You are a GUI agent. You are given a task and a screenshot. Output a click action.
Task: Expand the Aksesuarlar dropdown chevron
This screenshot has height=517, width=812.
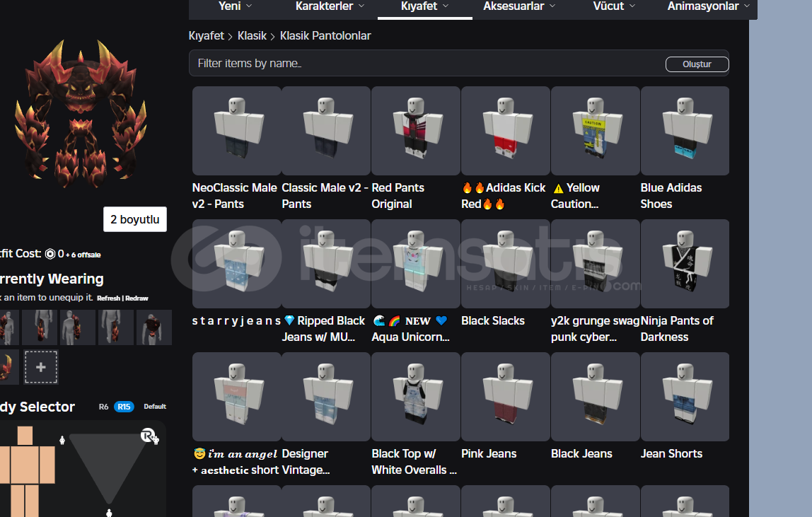pyautogui.click(x=552, y=6)
